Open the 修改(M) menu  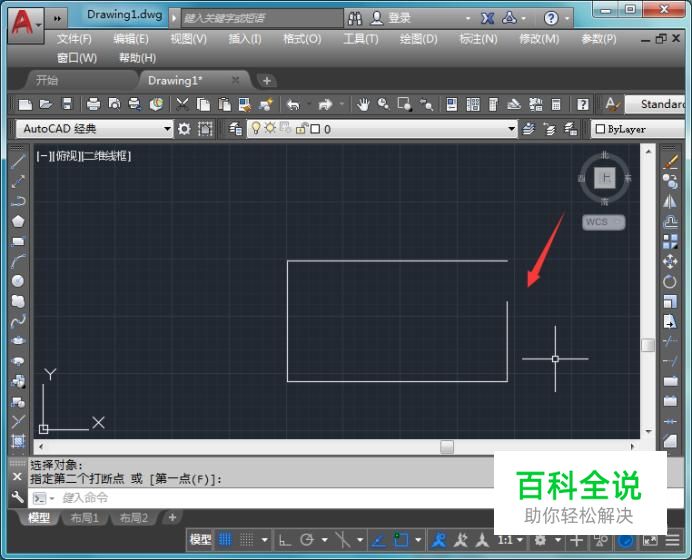(539, 39)
